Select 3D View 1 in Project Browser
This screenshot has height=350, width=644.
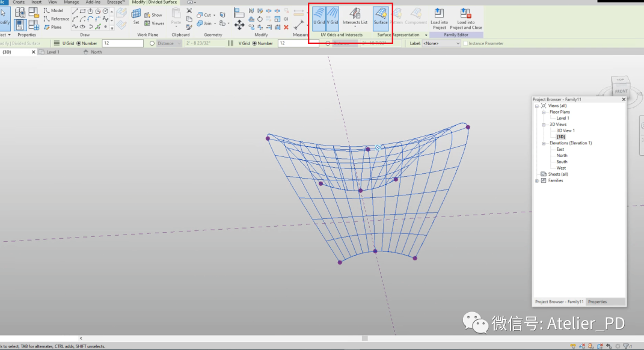click(566, 130)
